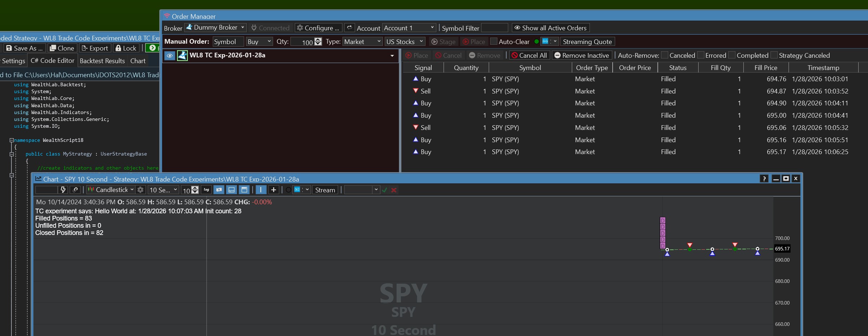Toggle the eye icon beside WL8 TC Exp strategy
Image resolution: width=868 pixels, height=336 pixels.
[169, 56]
